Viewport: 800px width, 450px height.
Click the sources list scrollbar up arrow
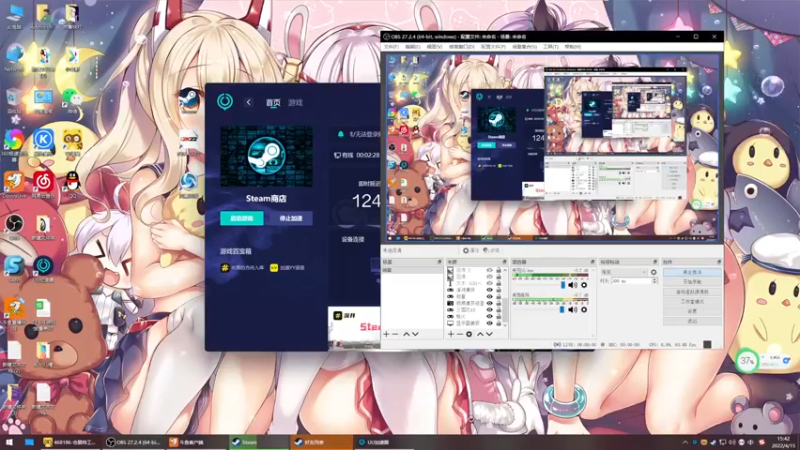(505, 270)
